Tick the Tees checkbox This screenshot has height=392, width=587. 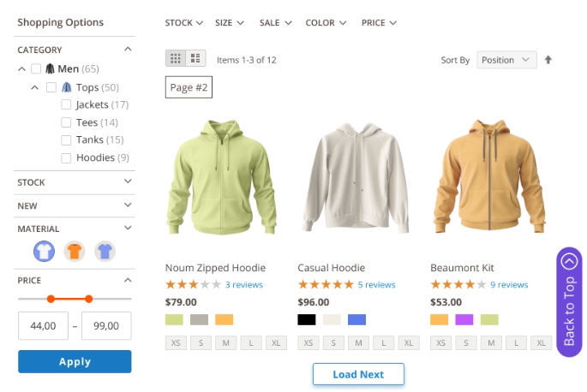[67, 122]
